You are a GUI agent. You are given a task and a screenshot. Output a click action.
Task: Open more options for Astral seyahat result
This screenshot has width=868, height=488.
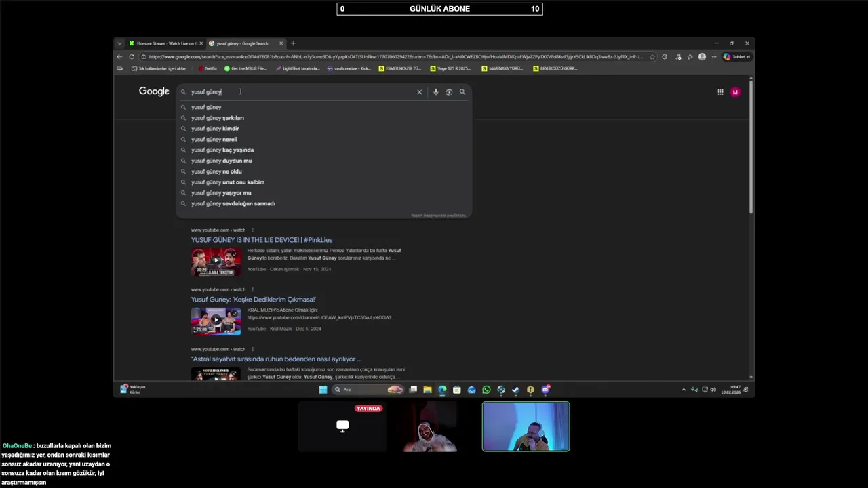252,350
